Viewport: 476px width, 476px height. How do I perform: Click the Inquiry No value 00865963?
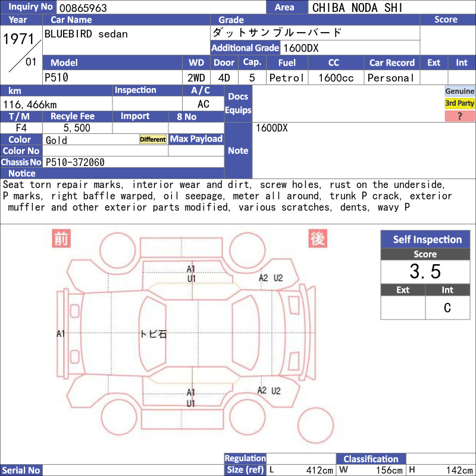(83, 8)
